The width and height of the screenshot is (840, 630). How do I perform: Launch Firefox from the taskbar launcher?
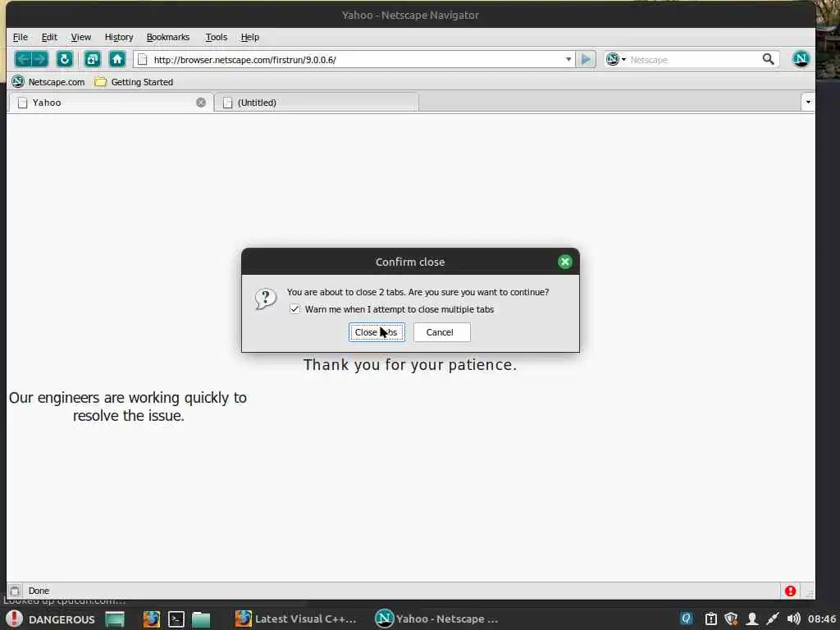click(x=152, y=619)
